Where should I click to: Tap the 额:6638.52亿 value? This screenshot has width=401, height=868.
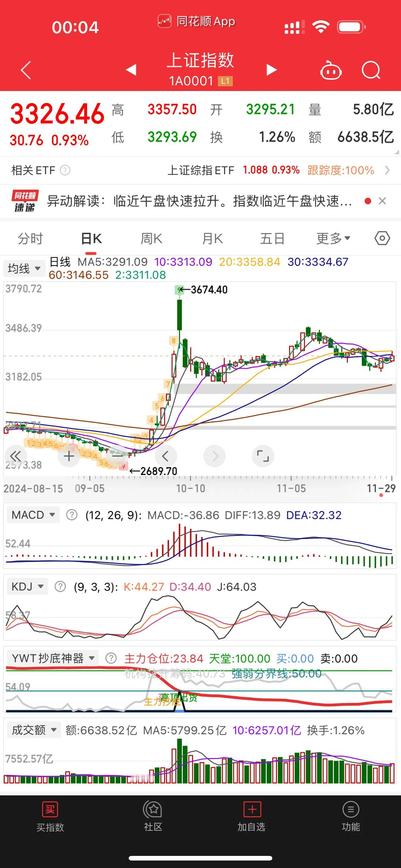(101, 730)
